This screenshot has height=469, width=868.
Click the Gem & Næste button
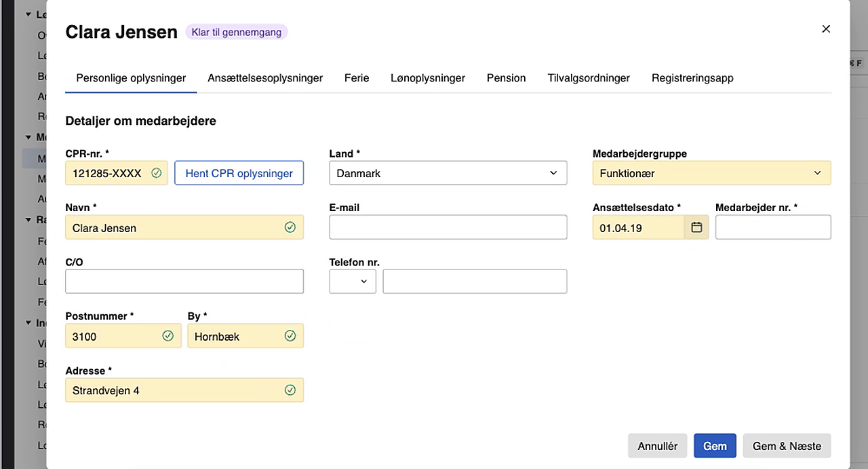787,446
